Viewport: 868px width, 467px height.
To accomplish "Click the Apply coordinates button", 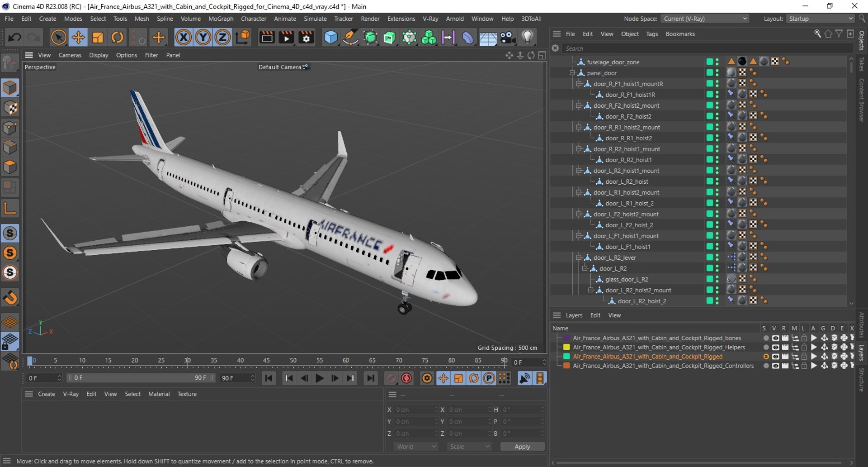I will click(x=522, y=447).
